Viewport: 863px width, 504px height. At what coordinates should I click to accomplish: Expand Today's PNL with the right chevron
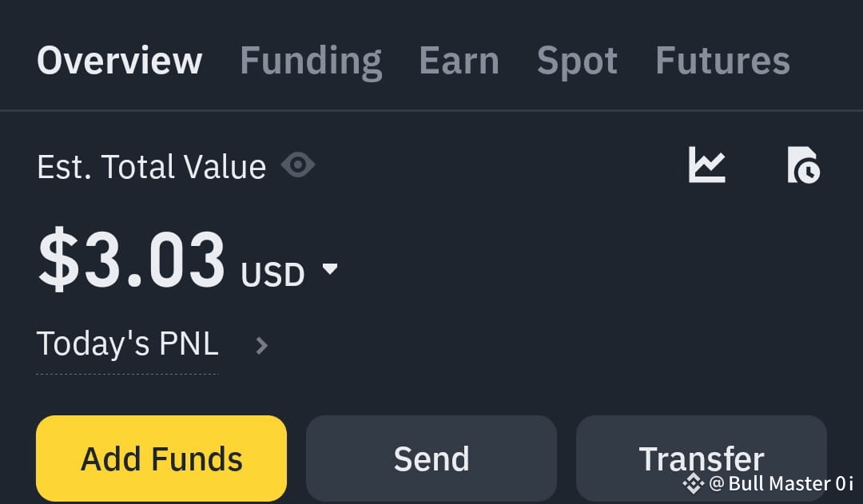coord(261,345)
